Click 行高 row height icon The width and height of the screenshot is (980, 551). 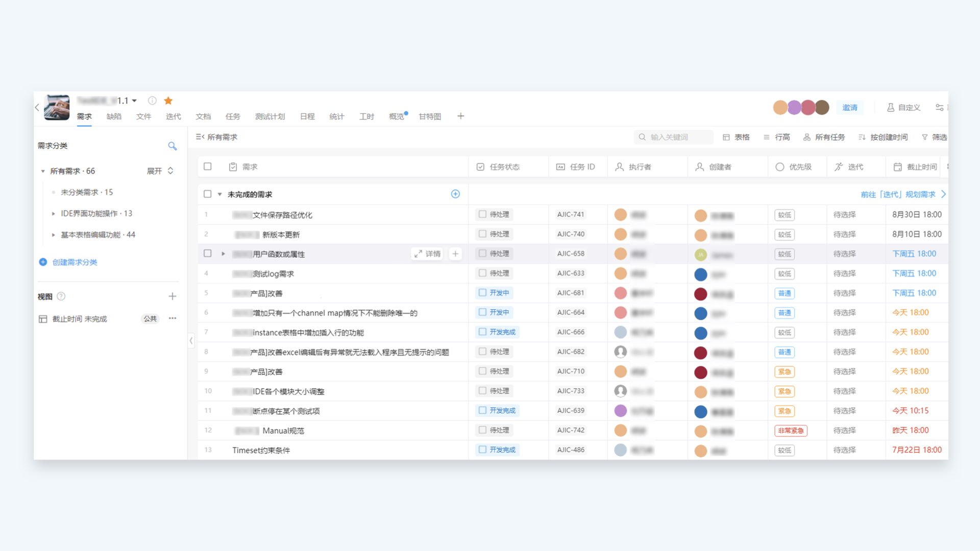766,137
